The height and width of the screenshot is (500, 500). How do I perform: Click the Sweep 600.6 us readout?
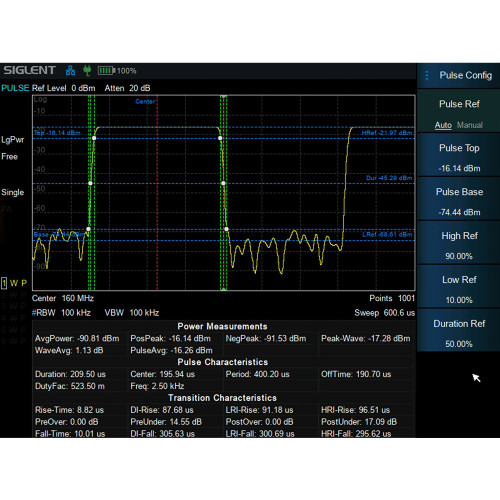pos(385,313)
